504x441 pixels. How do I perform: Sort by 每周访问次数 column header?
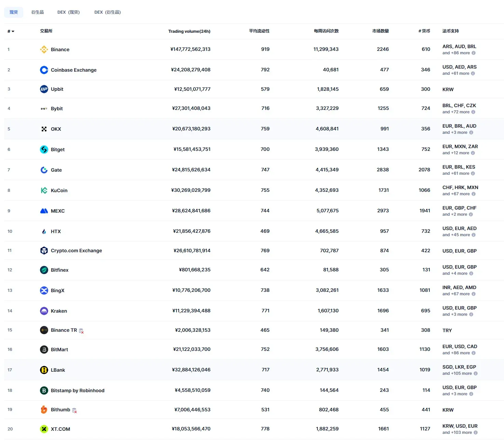tap(326, 31)
